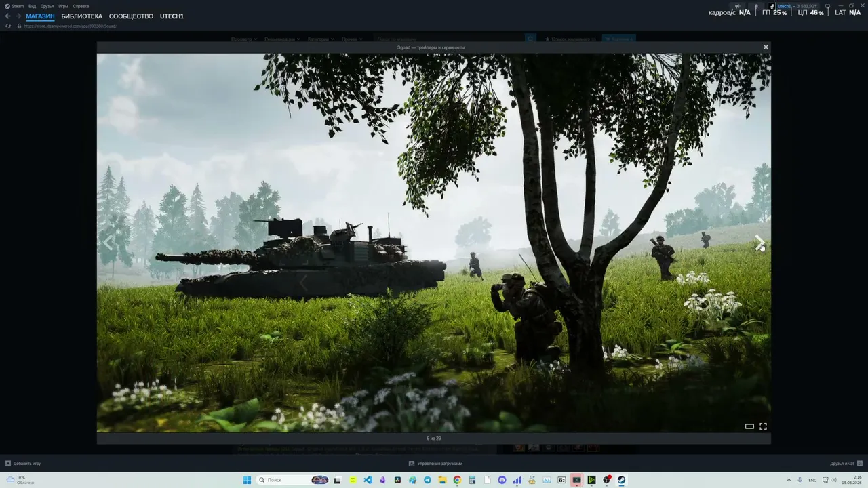Screen dimensions: 868x488
Task: Switch the screenshot viewer to wide view
Action: tap(749, 426)
